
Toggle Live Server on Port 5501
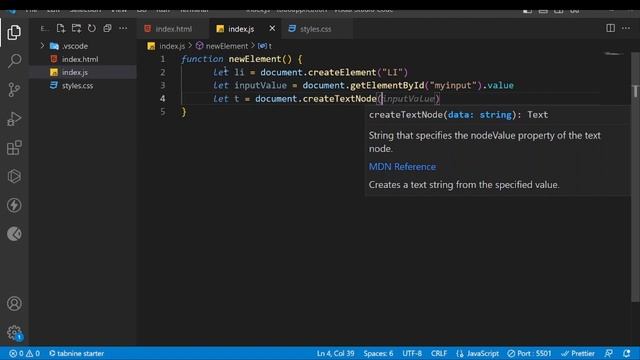pos(529,353)
